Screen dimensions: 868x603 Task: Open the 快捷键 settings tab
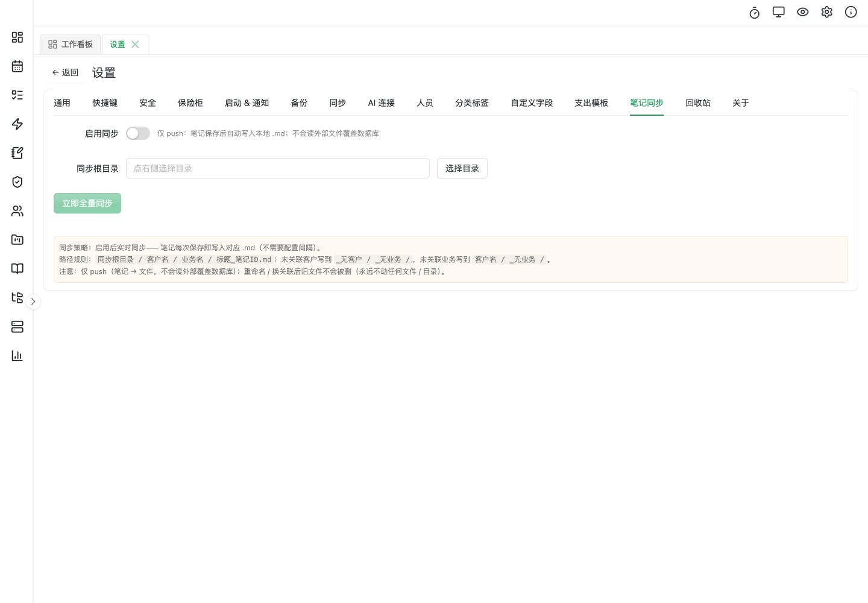coord(105,103)
